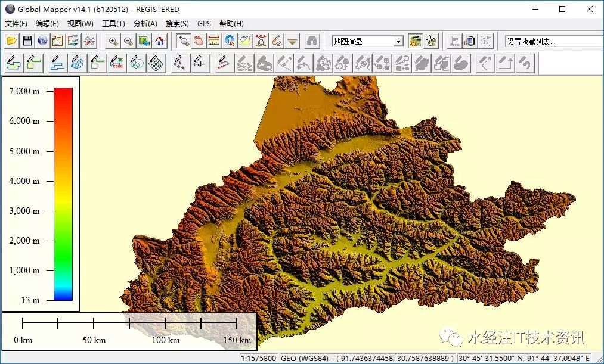Click the Zoom In magnifier icon
Screen dimensions: 604x364
pos(113,41)
